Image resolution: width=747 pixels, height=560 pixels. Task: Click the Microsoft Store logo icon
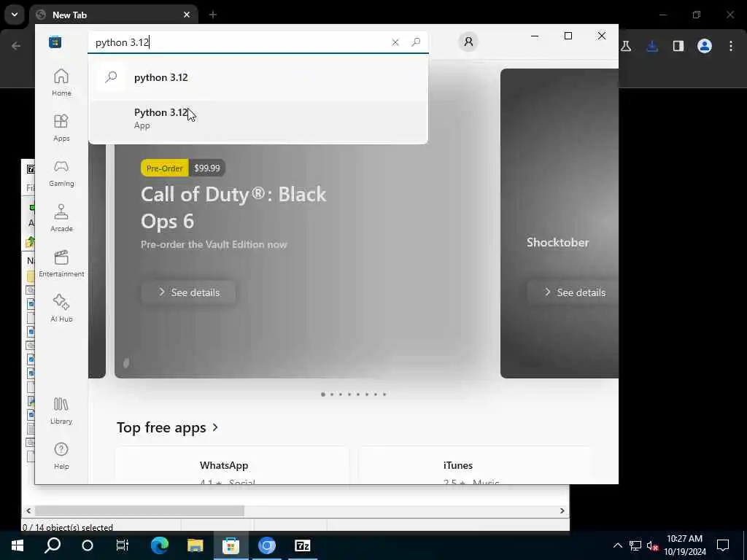(55, 42)
